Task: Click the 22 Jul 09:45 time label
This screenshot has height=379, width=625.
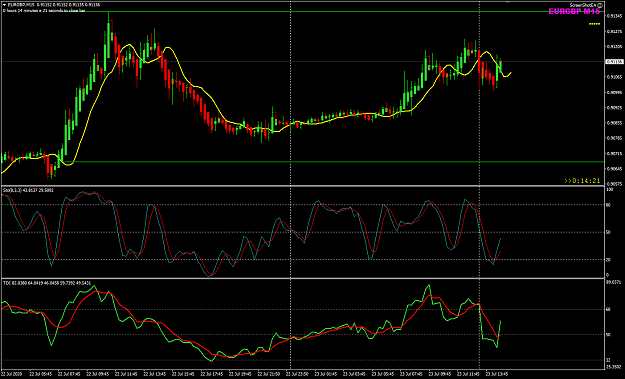Action: tap(98, 374)
